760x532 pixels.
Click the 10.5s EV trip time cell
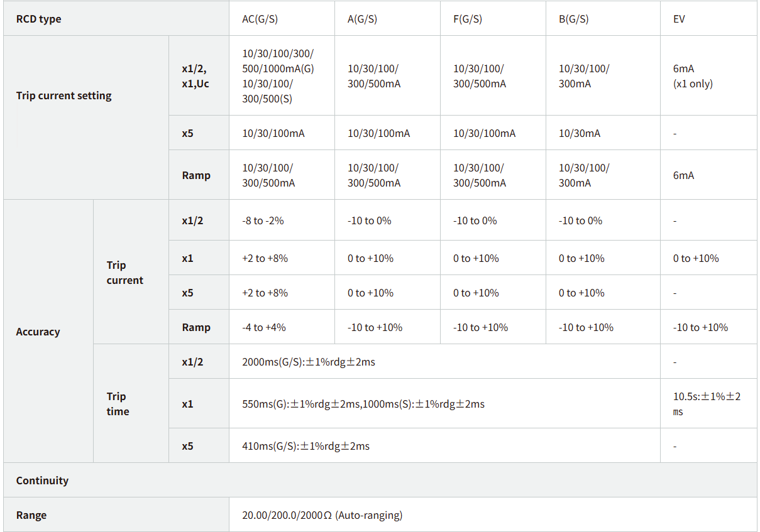[x=707, y=404]
